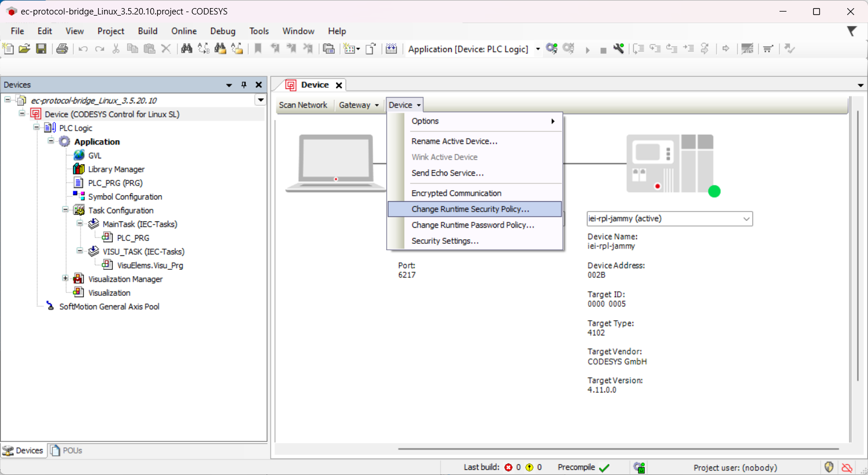868x475 pixels.
Task: Click the filter funnel icon at top right
Action: (852, 31)
